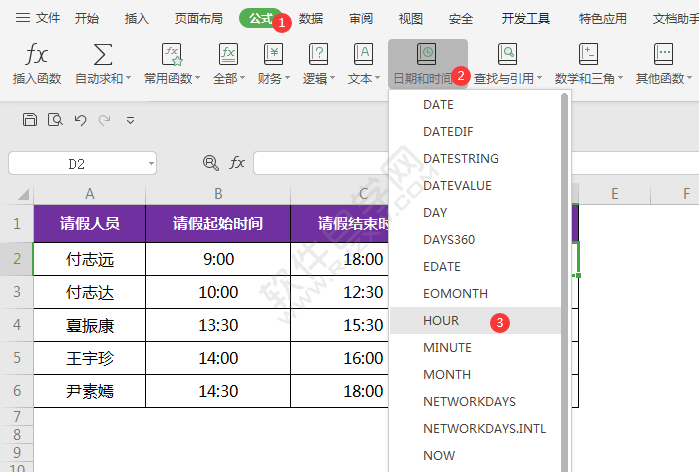This screenshot has width=699, height=472.
Task: Choose NETWORKDAYS from the function list
Action: click(475, 401)
